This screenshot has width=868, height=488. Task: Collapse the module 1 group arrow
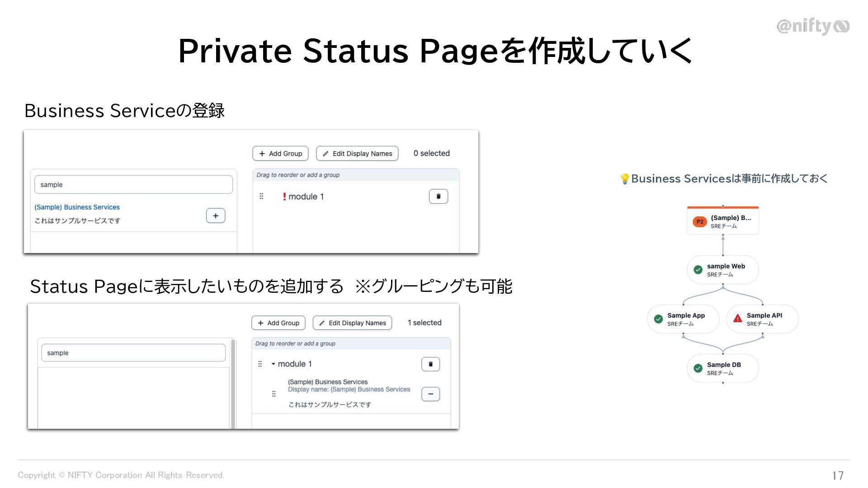pyautogui.click(x=273, y=364)
